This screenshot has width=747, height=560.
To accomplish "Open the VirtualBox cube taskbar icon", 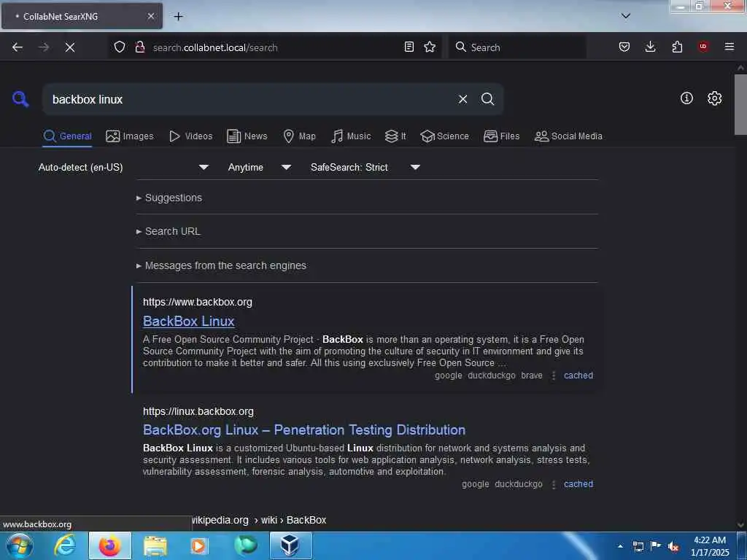I will click(x=290, y=545).
